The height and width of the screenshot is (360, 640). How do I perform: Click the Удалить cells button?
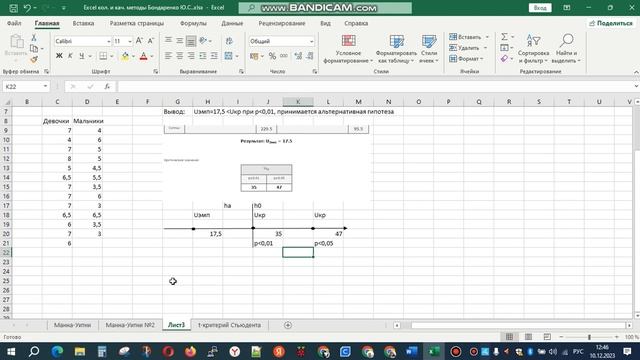pos(468,48)
